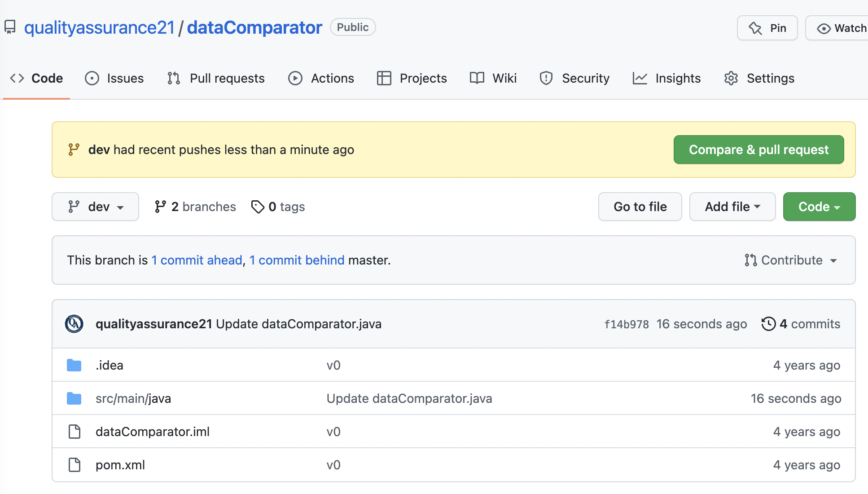The height and width of the screenshot is (494, 868).
Task: Click the pom.xml file icon
Action: pyautogui.click(x=74, y=465)
